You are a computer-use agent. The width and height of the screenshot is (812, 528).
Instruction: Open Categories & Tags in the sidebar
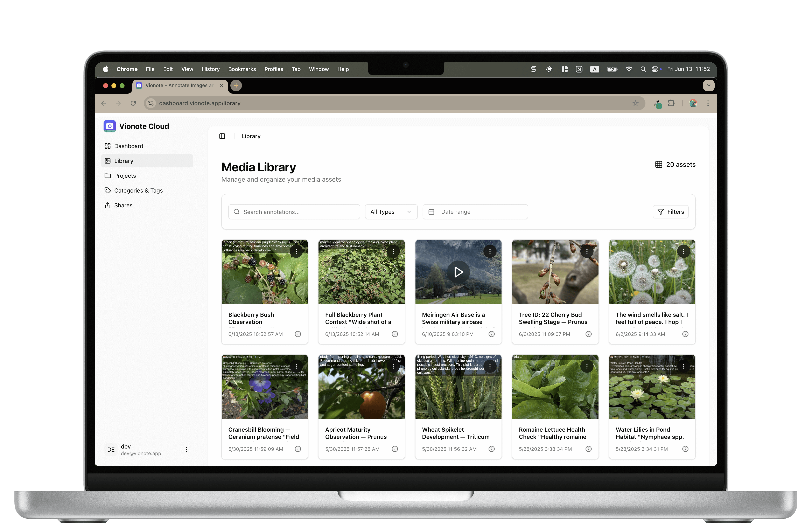coord(147,190)
